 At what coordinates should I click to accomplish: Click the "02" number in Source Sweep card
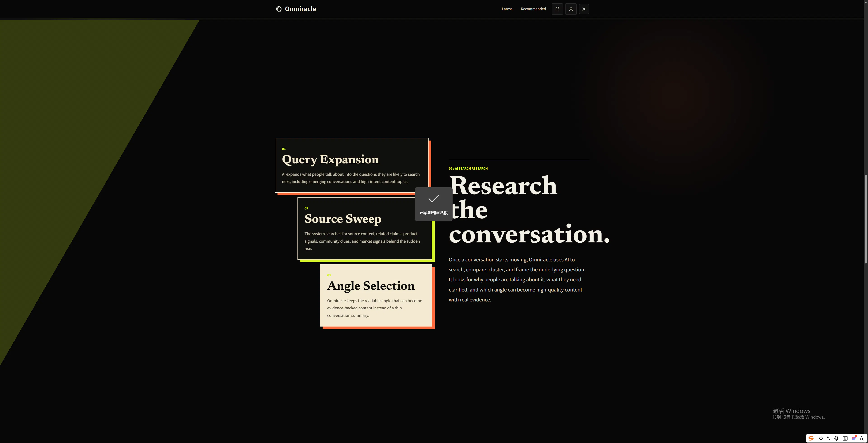(306, 208)
